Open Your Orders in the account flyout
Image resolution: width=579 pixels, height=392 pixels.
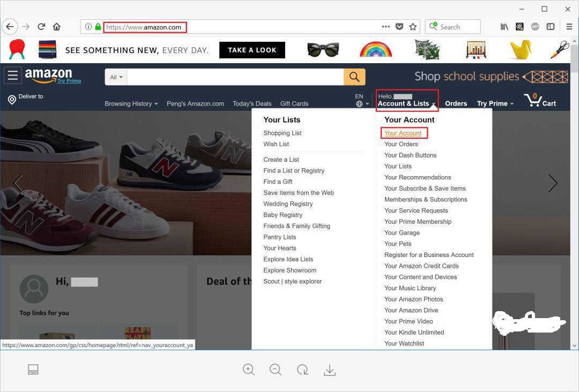pyautogui.click(x=401, y=144)
